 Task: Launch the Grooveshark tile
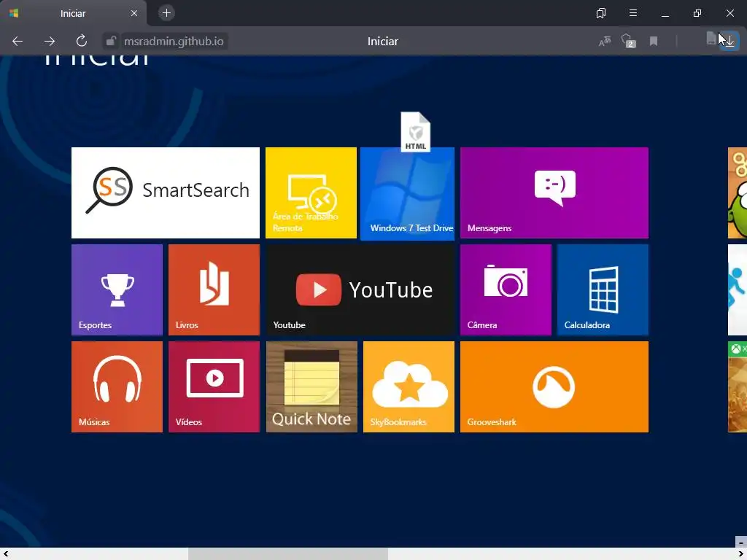[554, 387]
